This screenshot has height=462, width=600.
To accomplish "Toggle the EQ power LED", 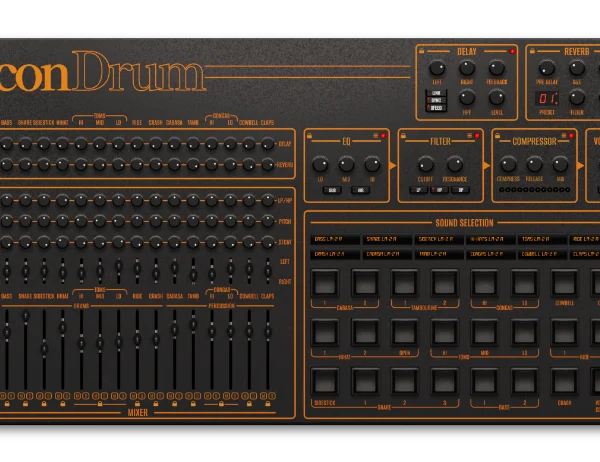I will point(383,135).
